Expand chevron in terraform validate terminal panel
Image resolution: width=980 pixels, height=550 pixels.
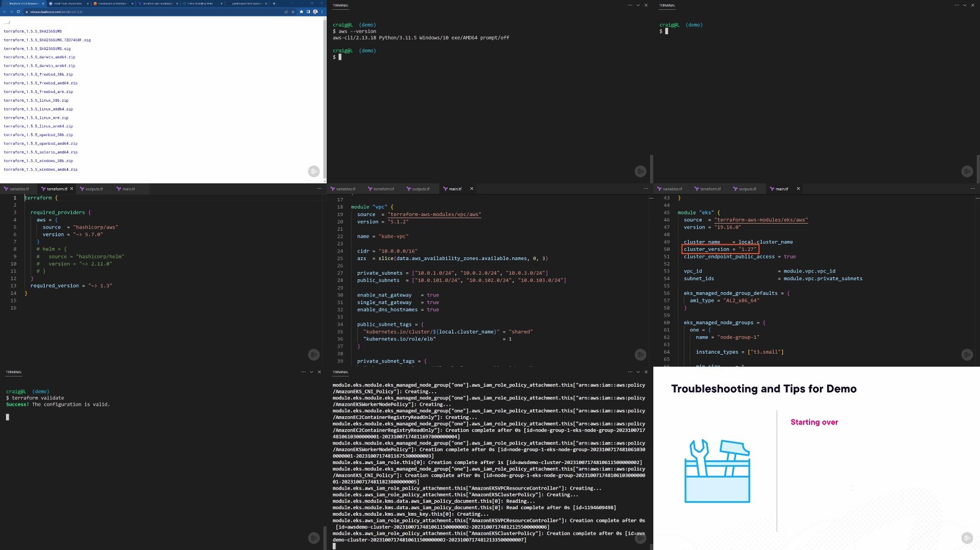(311, 372)
